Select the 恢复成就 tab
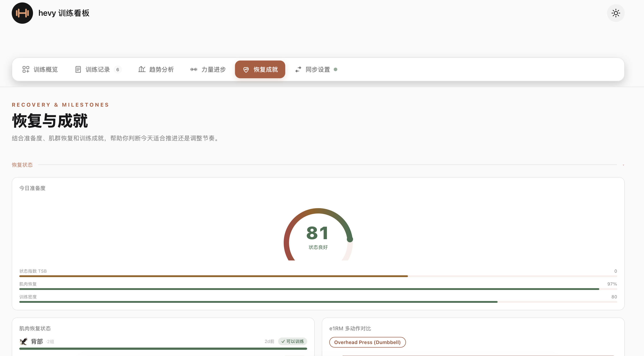The height and width of the screenshot is (356, 644). click(x=260, y=70)
